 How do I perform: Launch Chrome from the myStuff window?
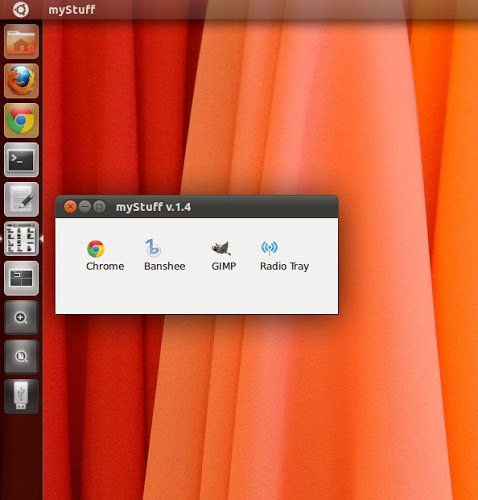click(105, 256)
